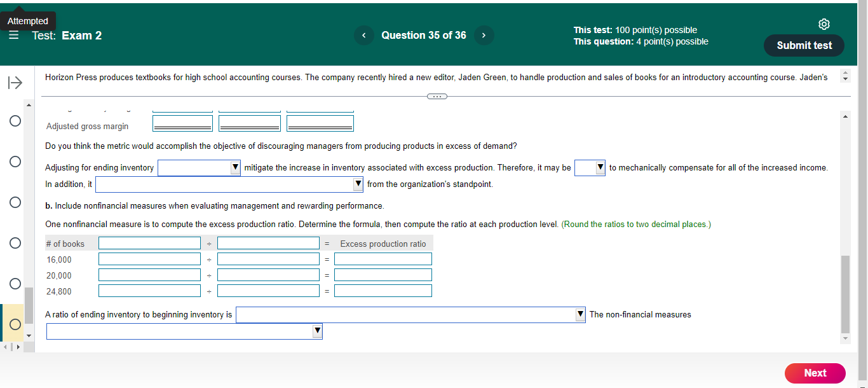
Task: Select the third question indicator circle
Action: click(15, 202)
